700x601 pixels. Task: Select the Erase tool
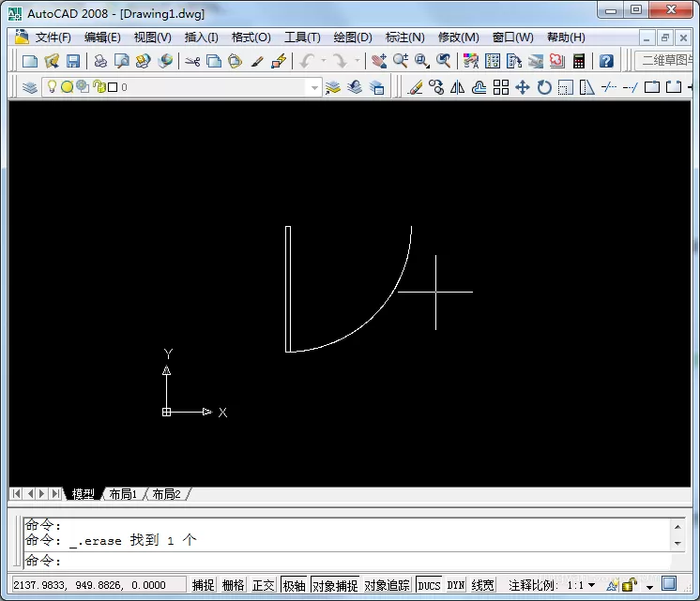coord(415,87)
